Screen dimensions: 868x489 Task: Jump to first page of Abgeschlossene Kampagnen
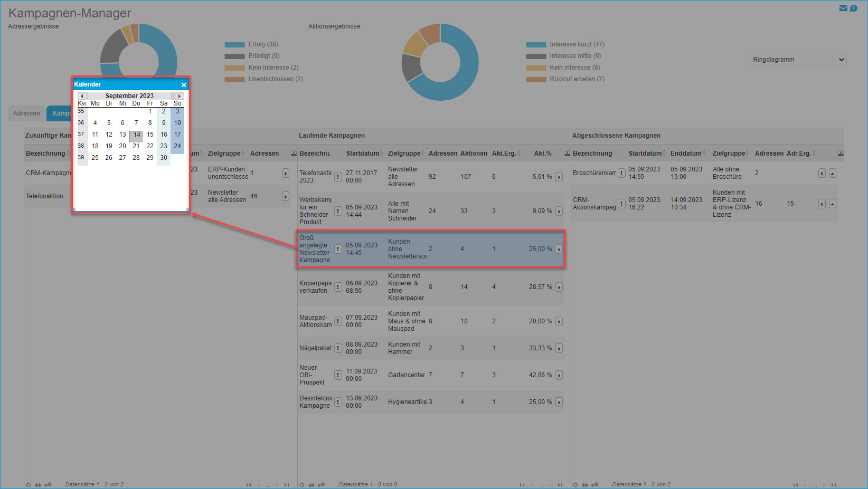point(796,485)
